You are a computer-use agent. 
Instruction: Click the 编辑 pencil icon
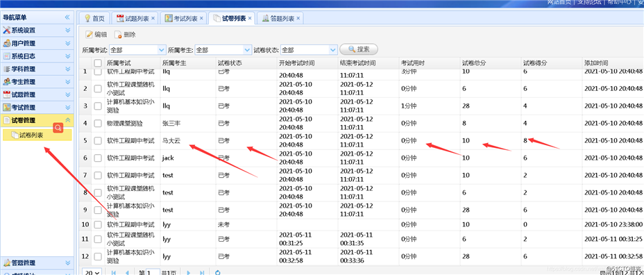[x=89, y=35]
